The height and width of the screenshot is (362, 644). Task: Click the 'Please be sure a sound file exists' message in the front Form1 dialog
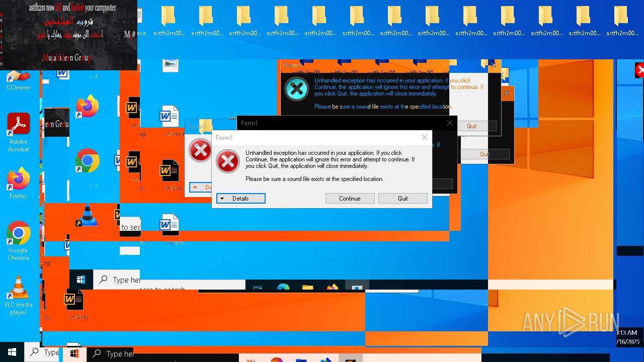tap(314, 179)
